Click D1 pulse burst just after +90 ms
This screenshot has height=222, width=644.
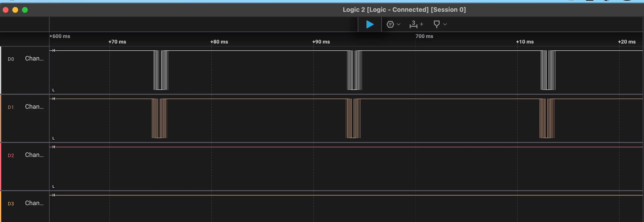(353, 118)
